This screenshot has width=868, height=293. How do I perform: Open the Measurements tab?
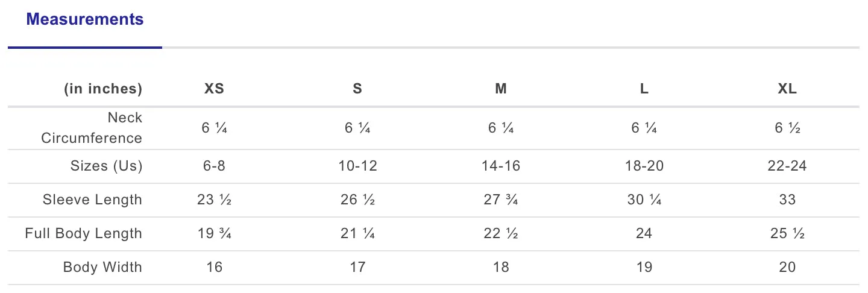pos(85,19)
